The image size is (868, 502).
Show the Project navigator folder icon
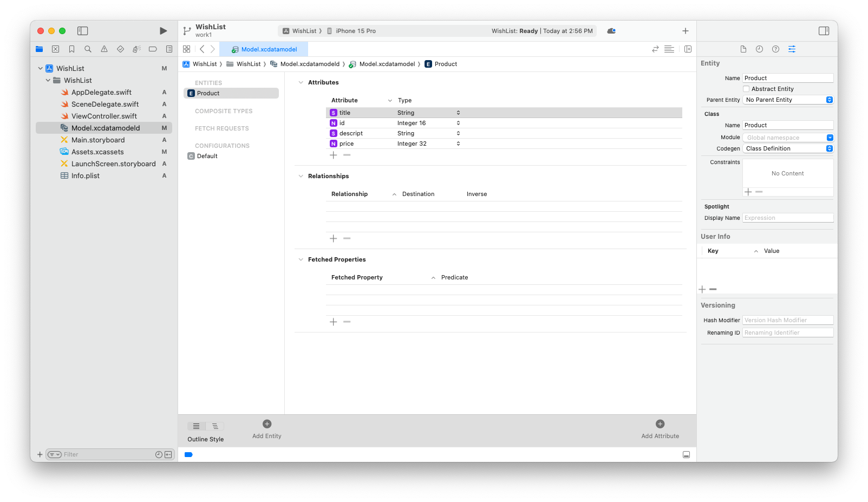40,49
